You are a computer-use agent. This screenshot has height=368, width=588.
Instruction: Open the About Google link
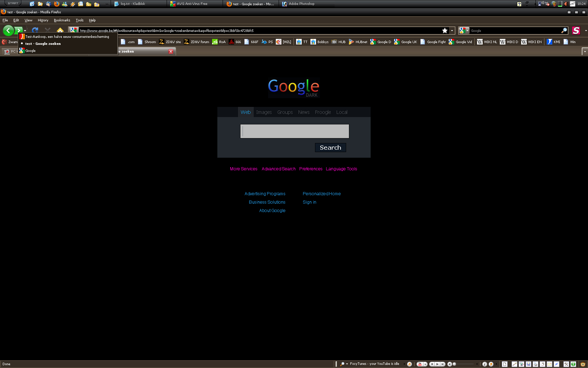(272, 211)
